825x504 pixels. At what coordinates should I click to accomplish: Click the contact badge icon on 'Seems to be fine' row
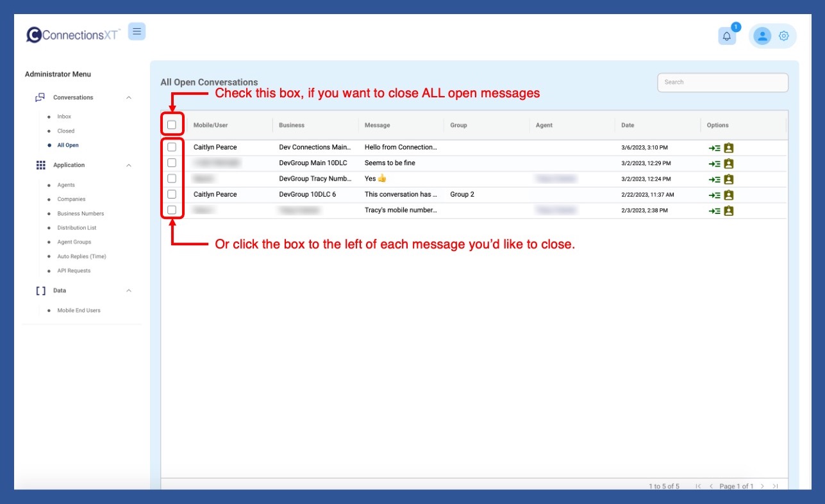(x=728, y=164)
